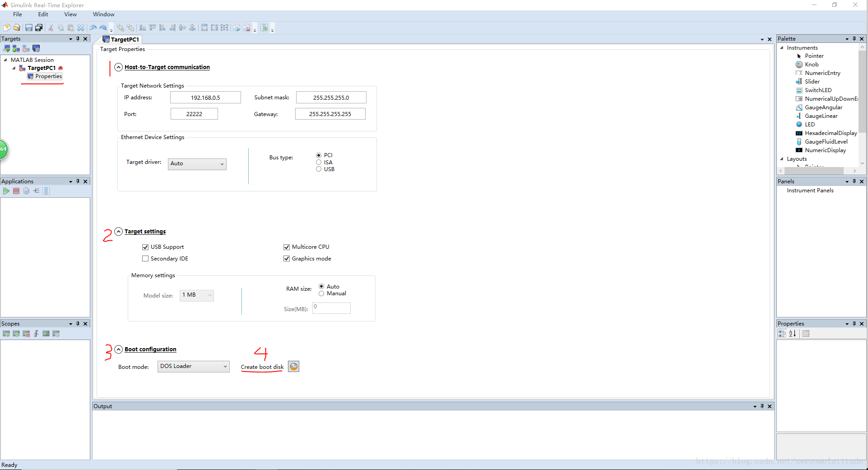Click the green Start application icon
The image size is (868, 470).
point(6,191)
